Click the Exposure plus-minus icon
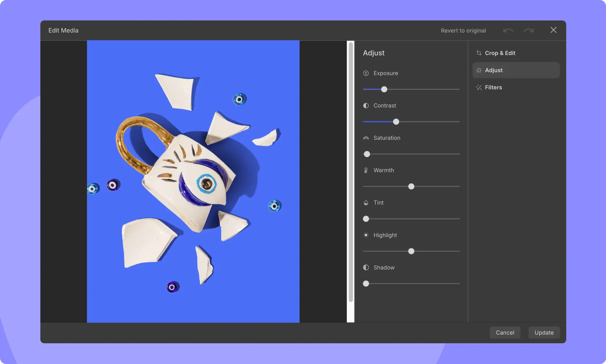Viewport: 606px width, 364px height. [x=366, y=73]
